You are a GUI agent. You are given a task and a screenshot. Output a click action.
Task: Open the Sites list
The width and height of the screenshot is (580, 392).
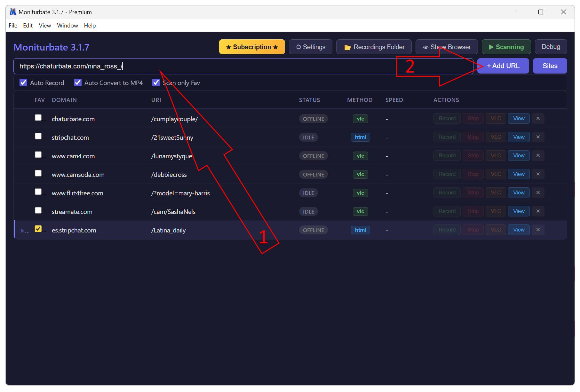pos(550,66)
